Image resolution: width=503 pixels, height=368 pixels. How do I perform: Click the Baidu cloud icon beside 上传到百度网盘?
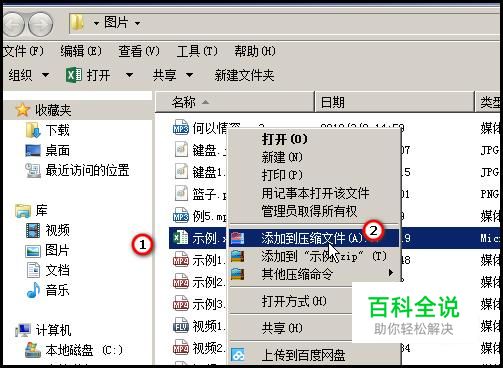tap(238, 355)
